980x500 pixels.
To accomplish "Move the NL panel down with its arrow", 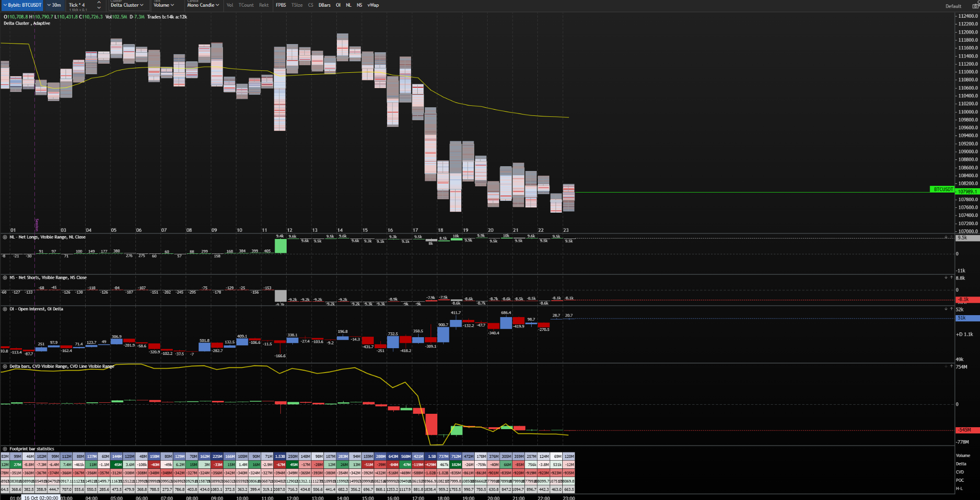I will pyautogui.click(x=946, y=237).
